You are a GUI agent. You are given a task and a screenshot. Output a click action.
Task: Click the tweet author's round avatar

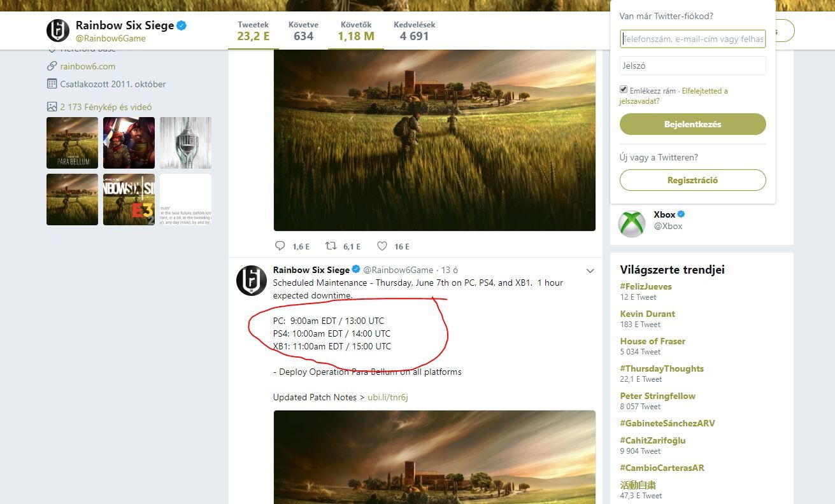click(x=252, y=281)
